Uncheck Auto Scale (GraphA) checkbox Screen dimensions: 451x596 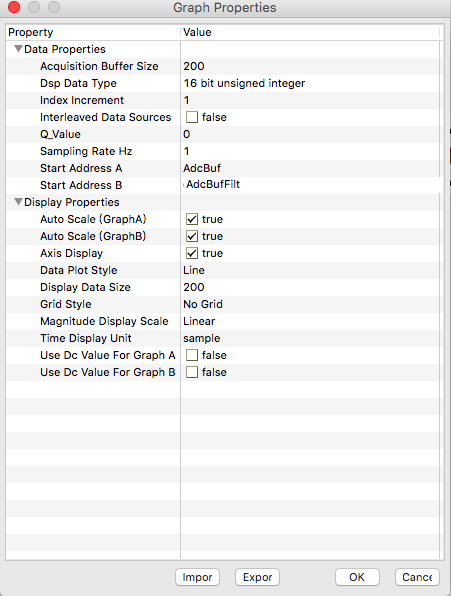[191, 219]
